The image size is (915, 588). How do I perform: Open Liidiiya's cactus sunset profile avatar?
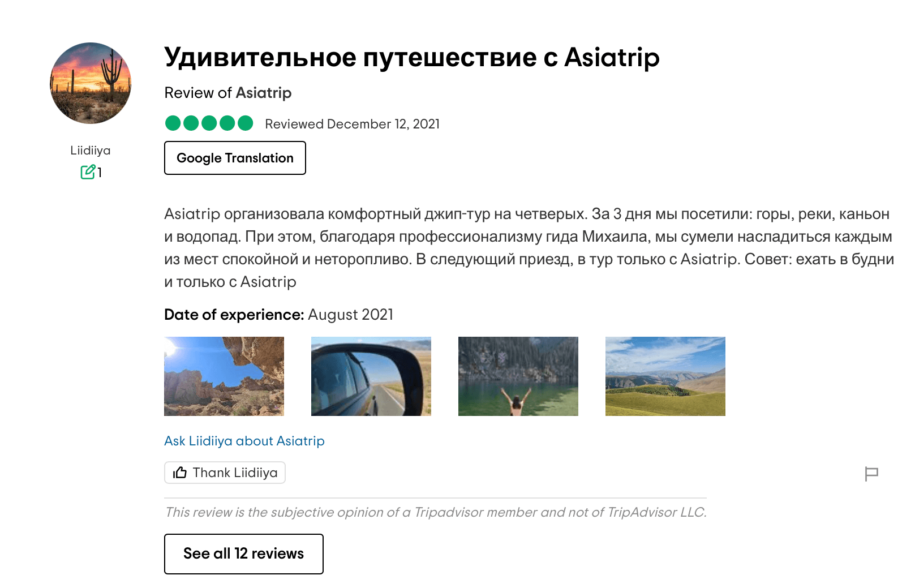point(91,83)
